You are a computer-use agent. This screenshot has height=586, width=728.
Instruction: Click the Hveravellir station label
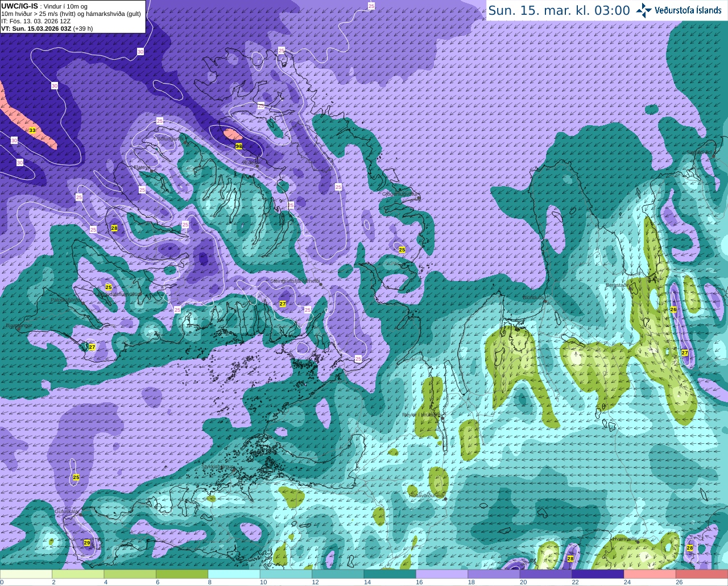624,538
